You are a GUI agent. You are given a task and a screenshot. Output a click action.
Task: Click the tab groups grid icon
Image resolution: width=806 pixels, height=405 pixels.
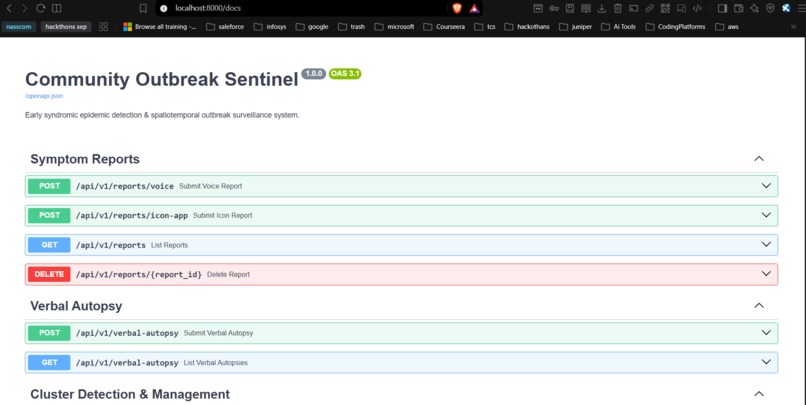click(103, 27)
